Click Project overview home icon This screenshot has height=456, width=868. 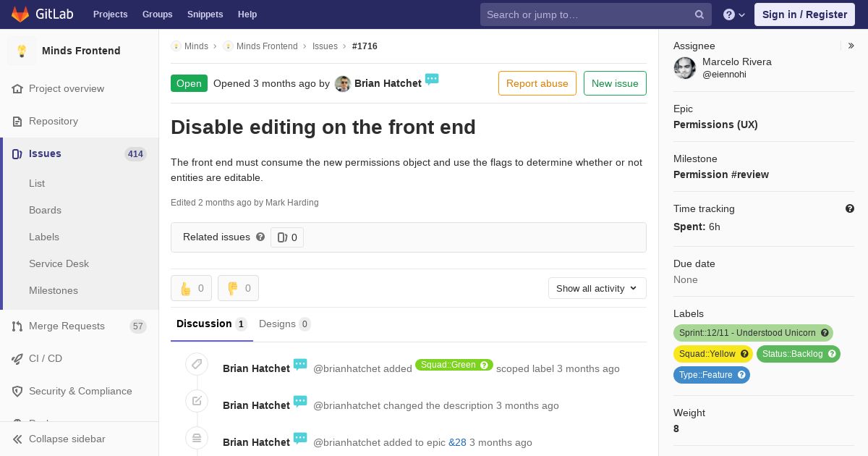17,88
